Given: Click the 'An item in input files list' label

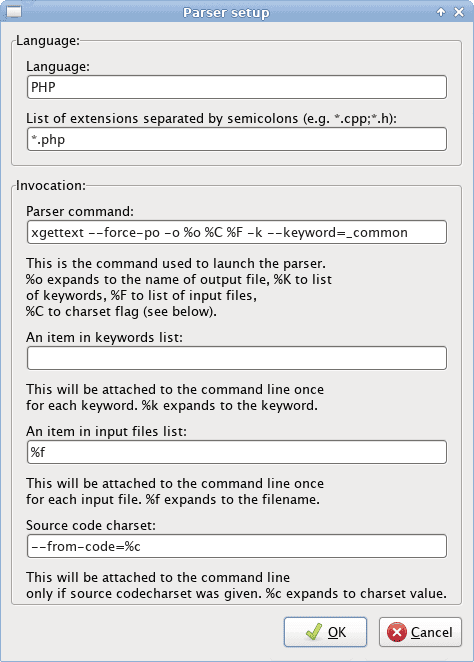Looking at the screenshot, I should tap(106, 431).
